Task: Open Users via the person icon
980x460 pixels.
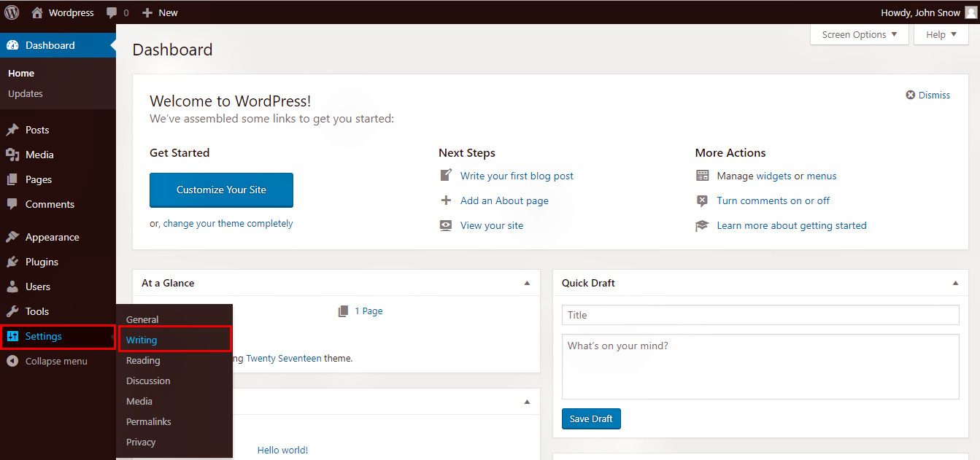Action: (x=12, y=286)
